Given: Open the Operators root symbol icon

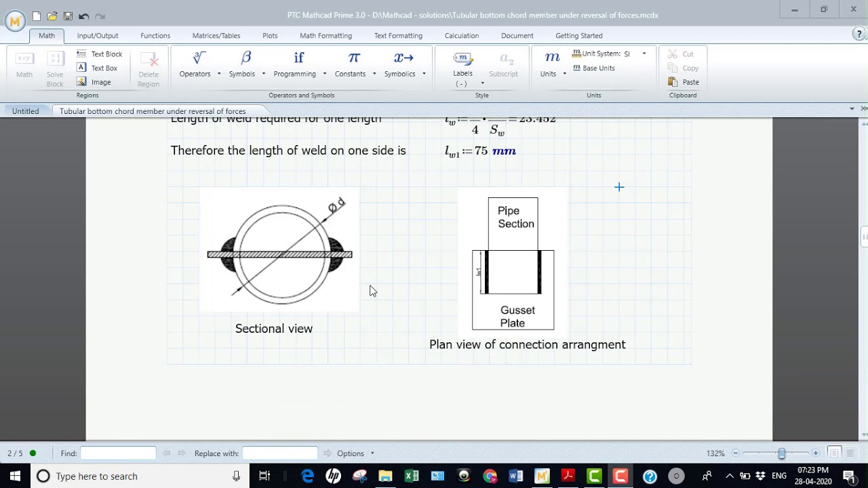Looking at the screenshot, I should click(199, 58).
